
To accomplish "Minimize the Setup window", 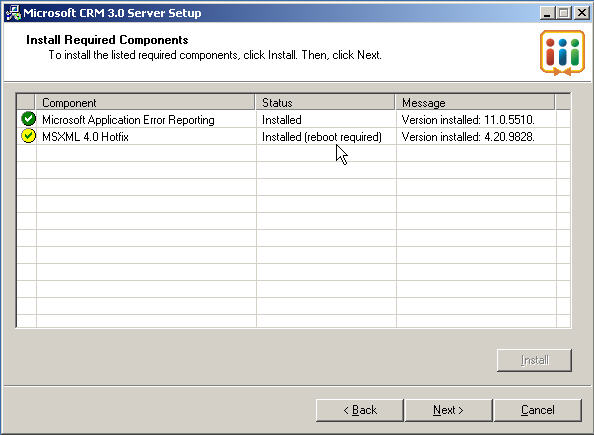I will click(x=547, y=13).
